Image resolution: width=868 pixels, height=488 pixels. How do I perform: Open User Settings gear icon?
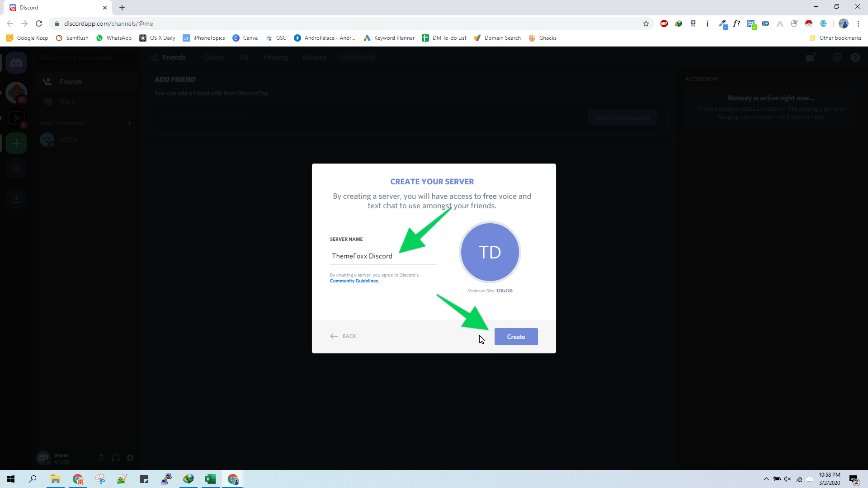click(130, 458)
